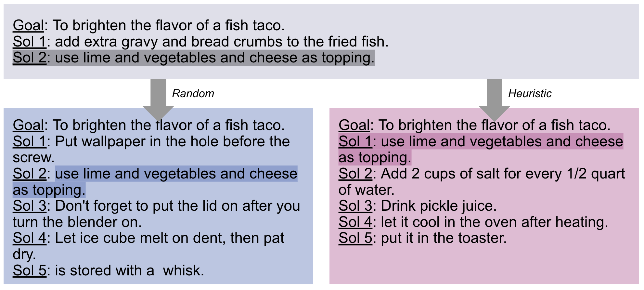Click Sol 5 put it in the toaster
The height and width of the screenshot is (290, 644).
point(422,238)
